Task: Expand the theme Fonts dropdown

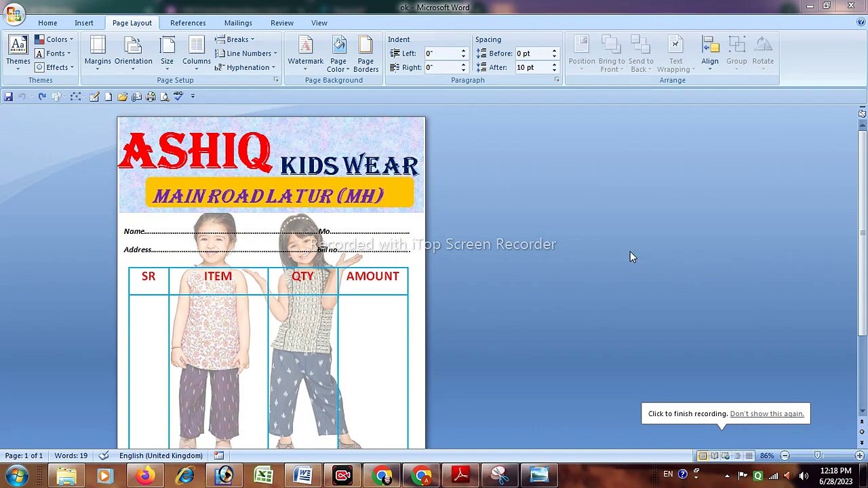Action: (x=53, y=54)
